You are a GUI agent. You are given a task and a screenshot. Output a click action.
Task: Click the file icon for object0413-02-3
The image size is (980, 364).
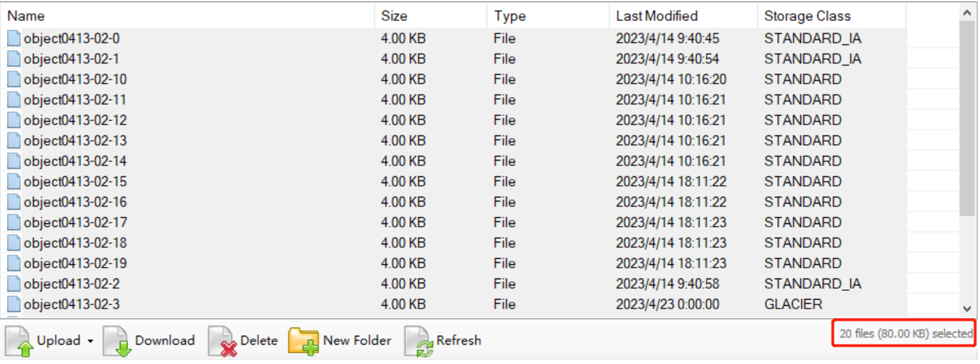(x=14, y=304)
